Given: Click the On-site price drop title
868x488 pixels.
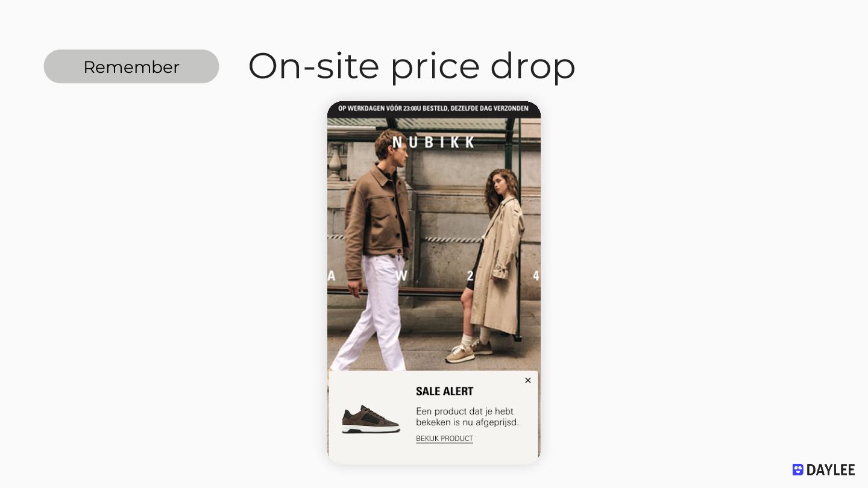Looking at the screenshot, I should 412,66.
